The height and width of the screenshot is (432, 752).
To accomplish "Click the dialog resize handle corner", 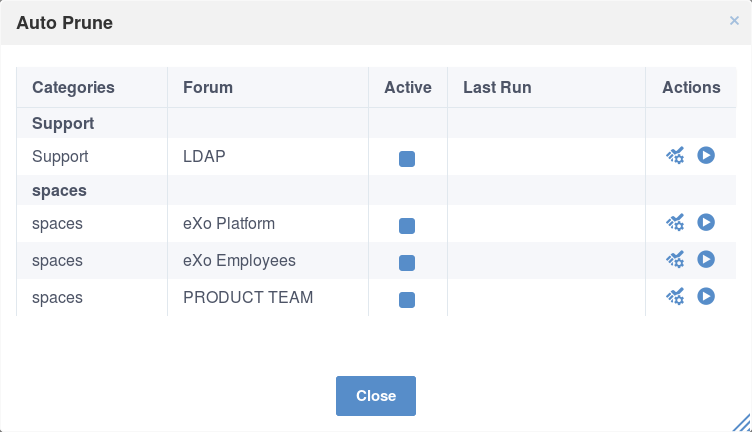I will [742, 423].
